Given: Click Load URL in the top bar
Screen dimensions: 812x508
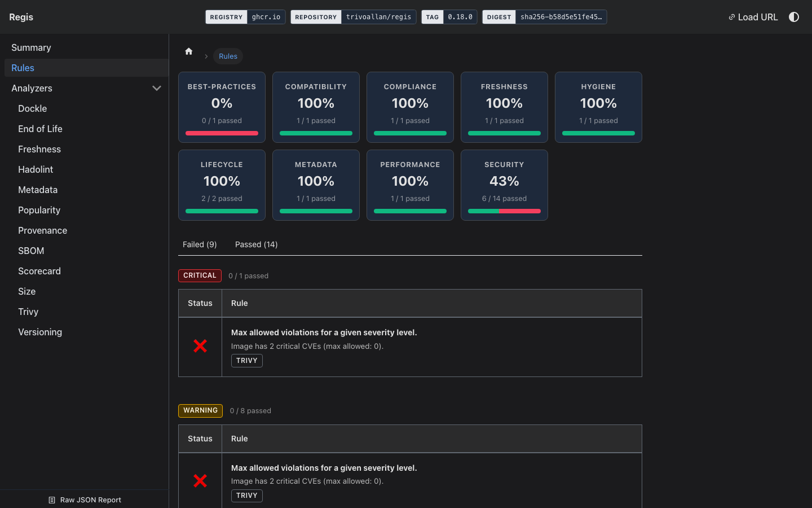Looking at the screenshot, I should click(x=758, y=16).
